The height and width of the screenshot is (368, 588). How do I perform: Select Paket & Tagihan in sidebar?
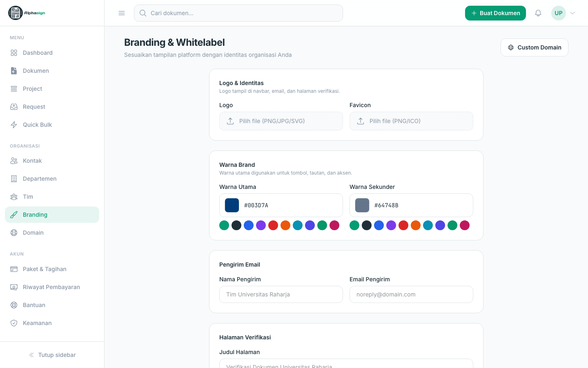[52, 269]
